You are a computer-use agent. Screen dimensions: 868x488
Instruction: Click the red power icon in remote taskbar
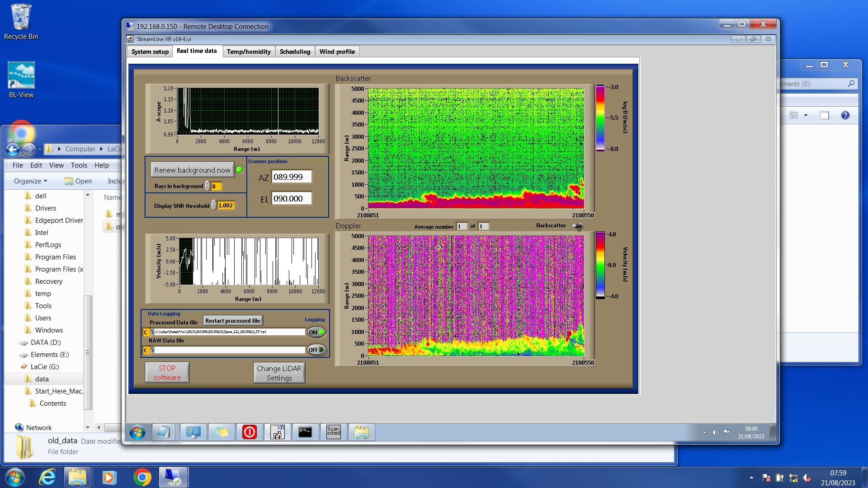point(249,432)
